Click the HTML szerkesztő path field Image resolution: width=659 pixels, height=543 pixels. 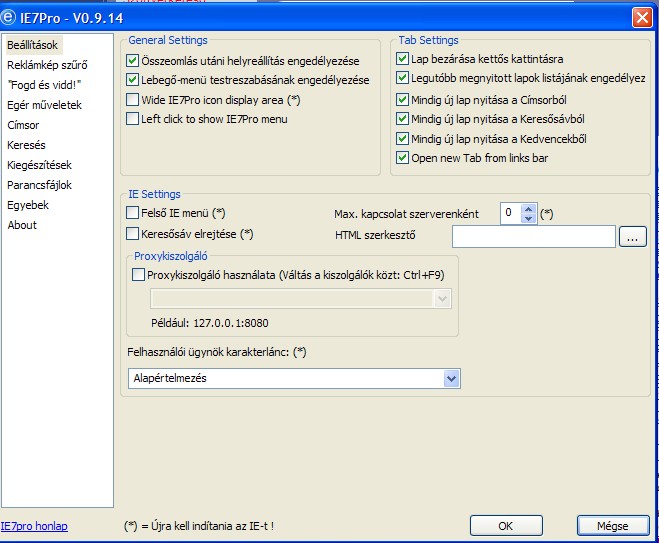(x=534, y=237)
